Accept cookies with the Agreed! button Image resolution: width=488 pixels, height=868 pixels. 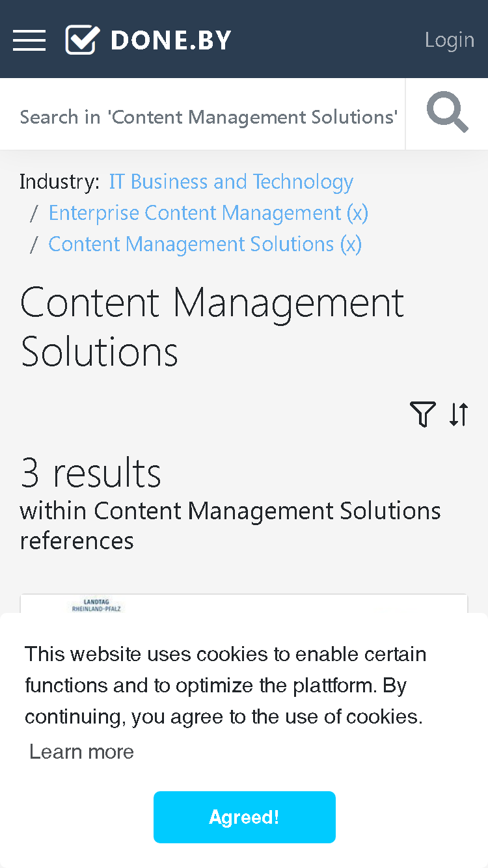[245, 817]
